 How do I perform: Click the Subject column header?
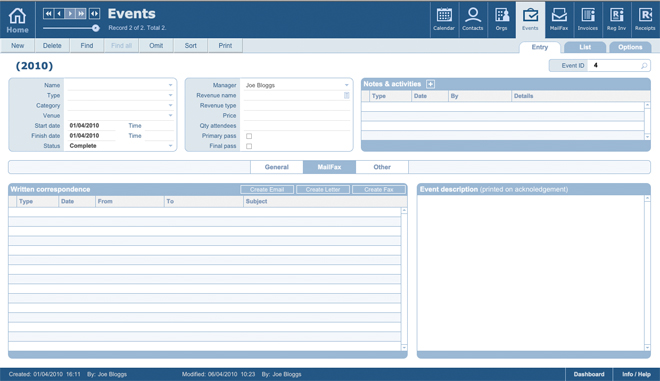pos(256,201)
